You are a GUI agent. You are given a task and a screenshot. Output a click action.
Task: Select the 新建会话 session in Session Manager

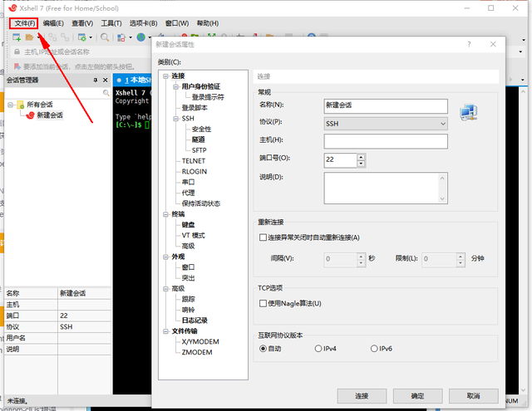click(x=50, y=115)
